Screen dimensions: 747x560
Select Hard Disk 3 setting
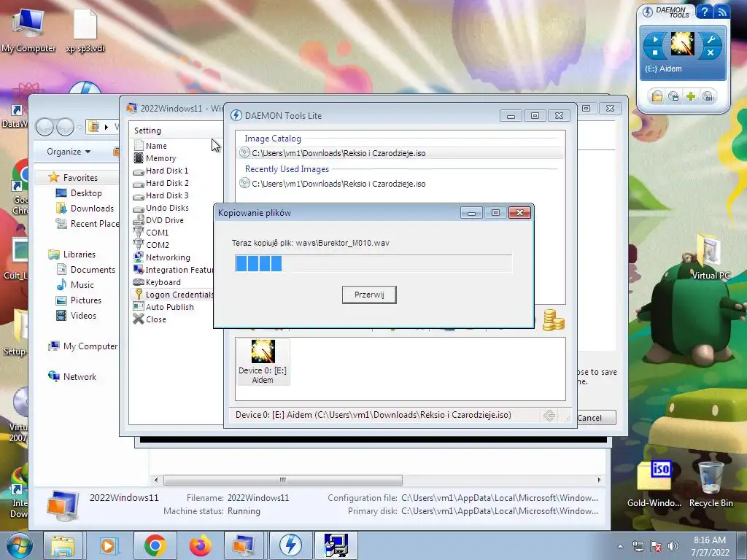click(161, 195)
